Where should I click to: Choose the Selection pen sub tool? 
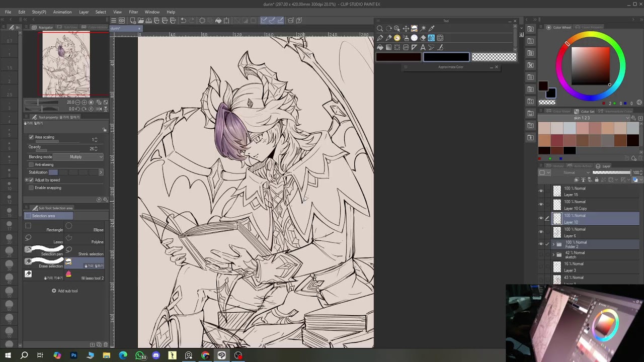point(44,250)
